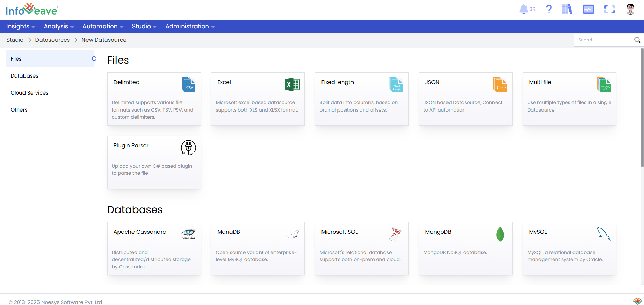Choose the Plugin Parser card title
The image size is (644, 305).
131,145
